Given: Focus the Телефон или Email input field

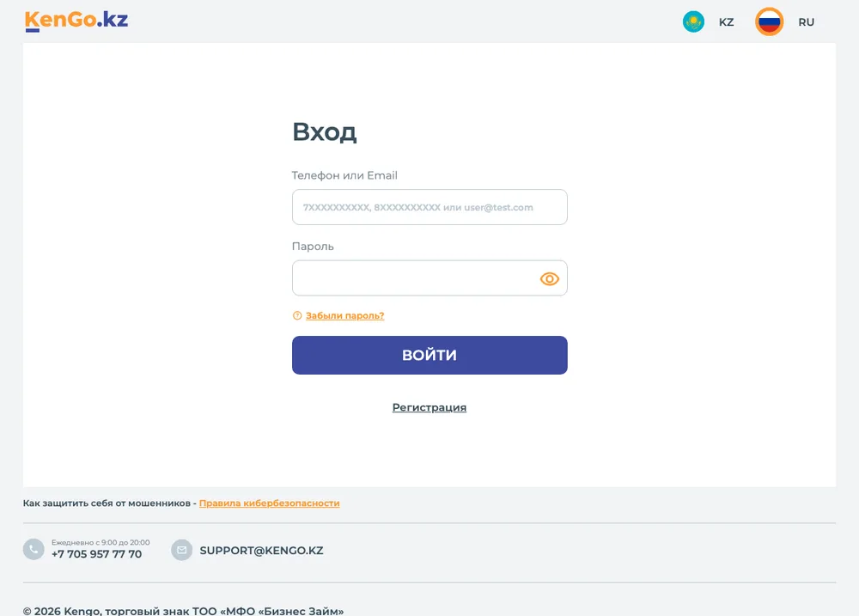Looking at the screenshot, I should (x=429, y=207).
